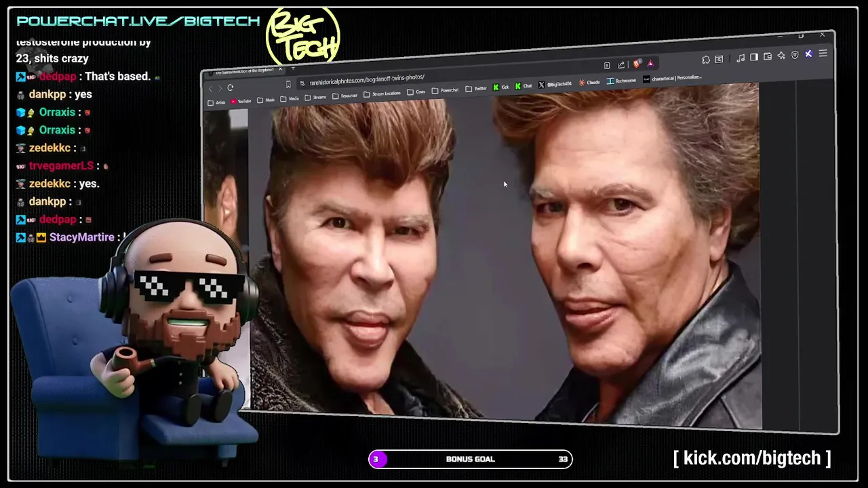Image resolution: width=868 pixels, height=488 pixels.
Task: Open the Twitter bookmark folder
Action: click(x=476, y=89)
